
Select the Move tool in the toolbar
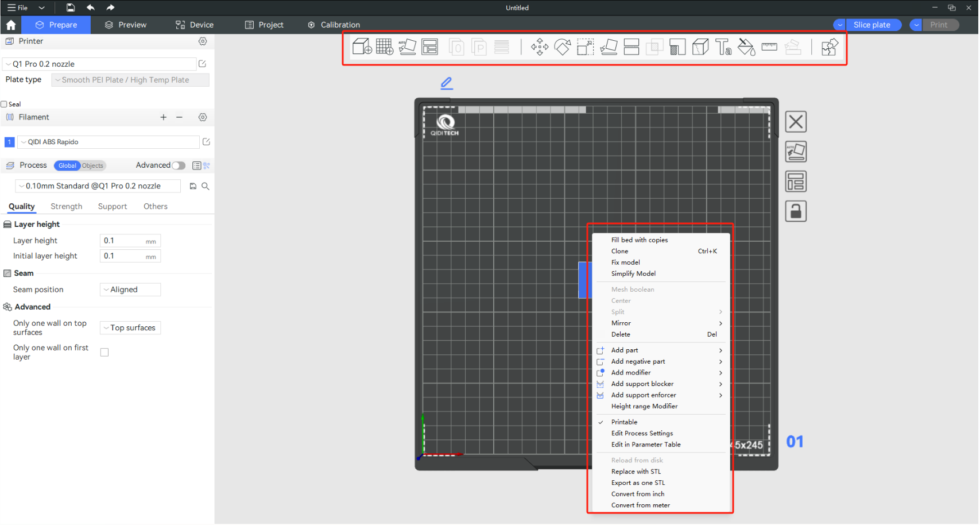[x=539, y=47]
